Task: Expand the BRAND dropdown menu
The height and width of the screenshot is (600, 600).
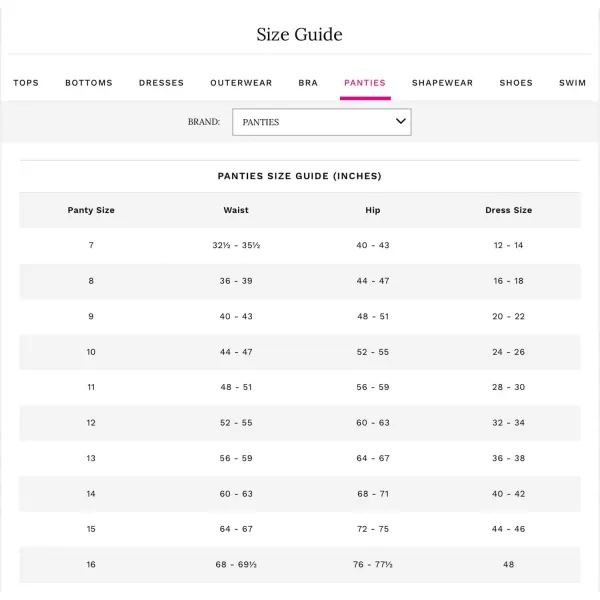Action: coord(321,122)
